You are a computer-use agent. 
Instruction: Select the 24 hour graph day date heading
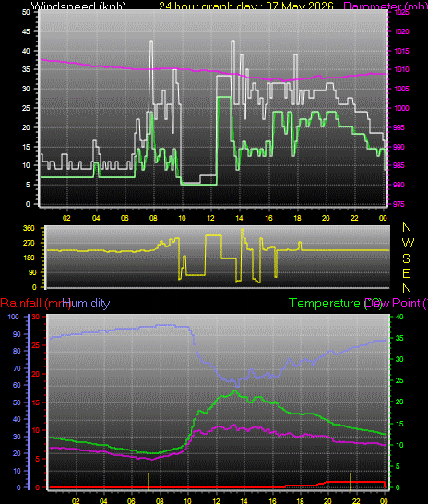point(246,6)
